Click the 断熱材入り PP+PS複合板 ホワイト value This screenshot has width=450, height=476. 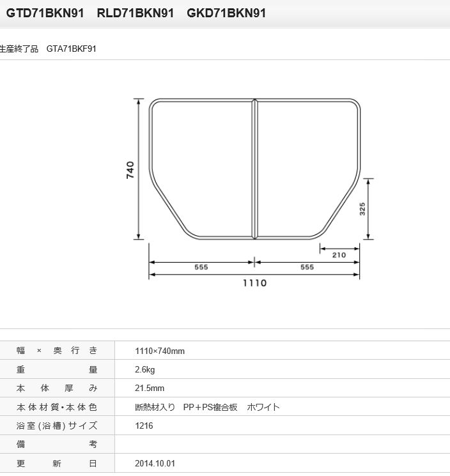pyautogui.click(x=207, y=407)
